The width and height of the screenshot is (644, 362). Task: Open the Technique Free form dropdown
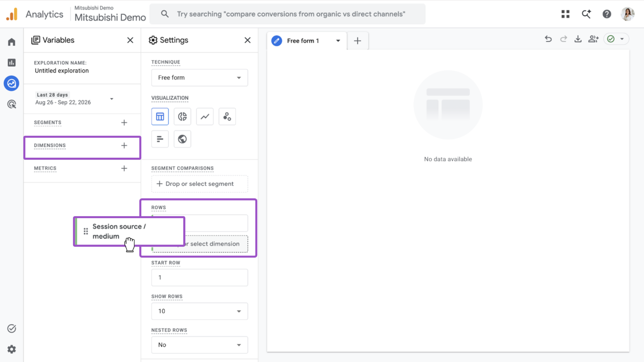199,78
